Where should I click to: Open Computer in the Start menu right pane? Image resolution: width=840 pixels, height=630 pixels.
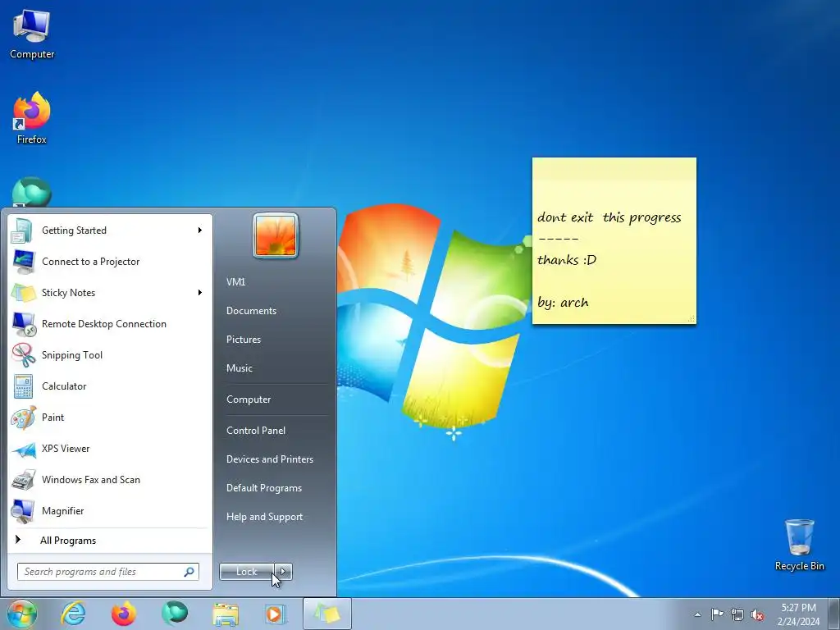[249, 399]
